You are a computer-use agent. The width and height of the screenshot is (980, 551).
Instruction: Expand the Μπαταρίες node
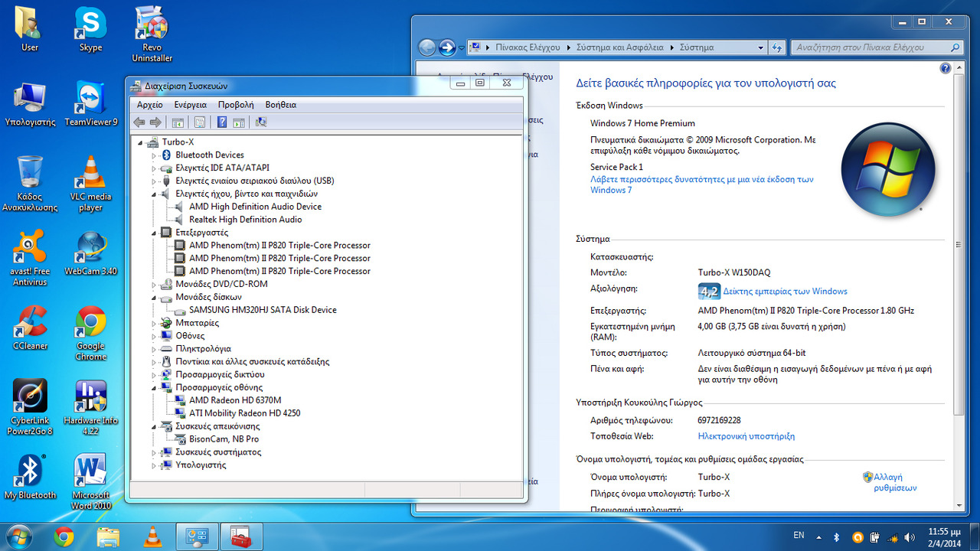click(x=154, y=323)
